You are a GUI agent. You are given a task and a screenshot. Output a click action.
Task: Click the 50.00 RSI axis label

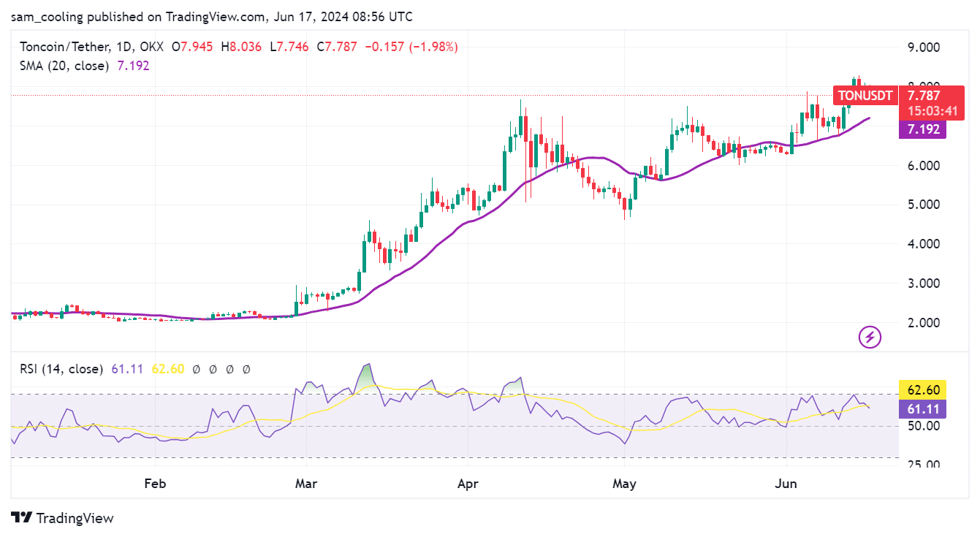[924, 426]
